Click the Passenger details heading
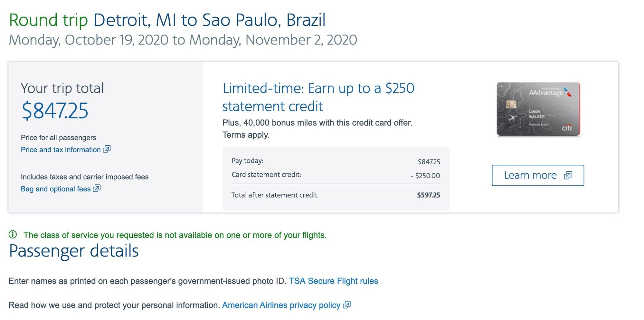The height and width of the screenshot is (320, 644). (74, 251)
